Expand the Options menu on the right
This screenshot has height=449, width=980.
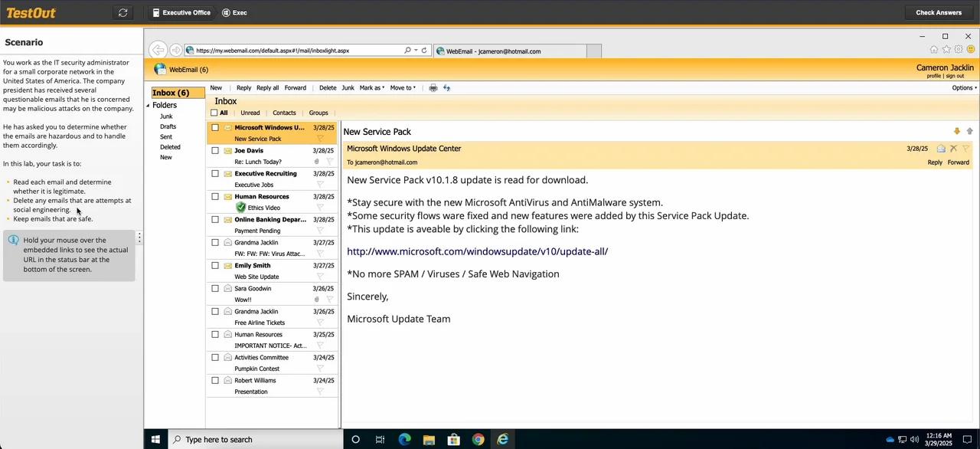click(x=962, y=87)
